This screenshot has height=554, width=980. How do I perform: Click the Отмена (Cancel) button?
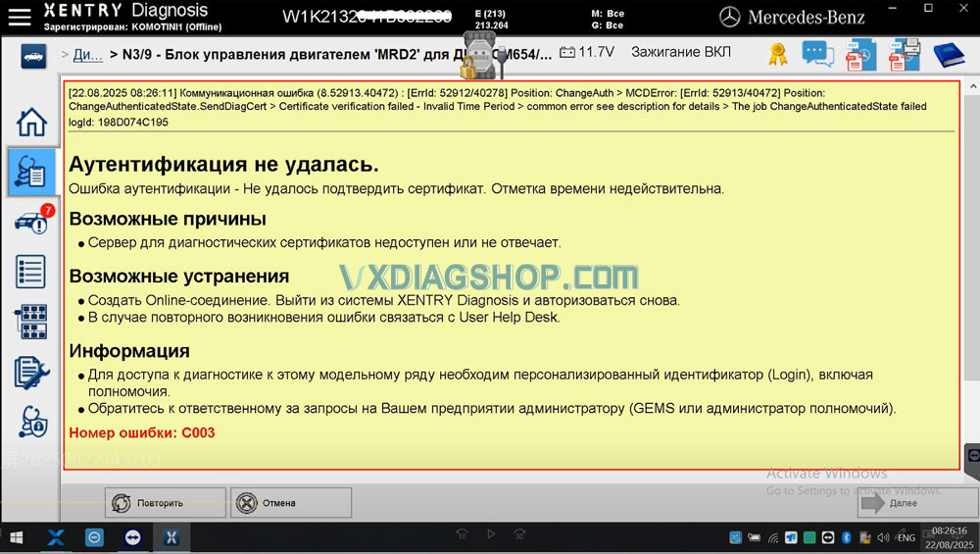pyautogui.click(x=291, y=503)
